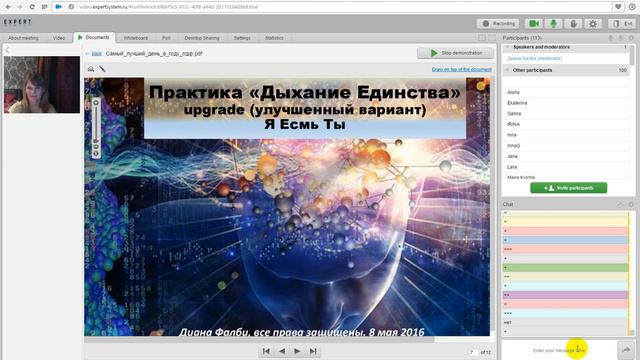
Task: Click the back link beside the file name
Action: click(96, 53)
